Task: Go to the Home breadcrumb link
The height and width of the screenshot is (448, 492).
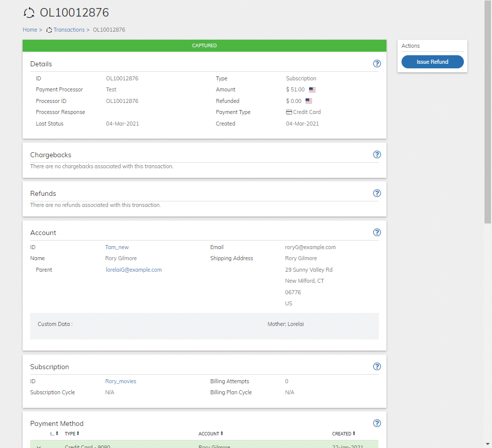Action: click(30, 30)
